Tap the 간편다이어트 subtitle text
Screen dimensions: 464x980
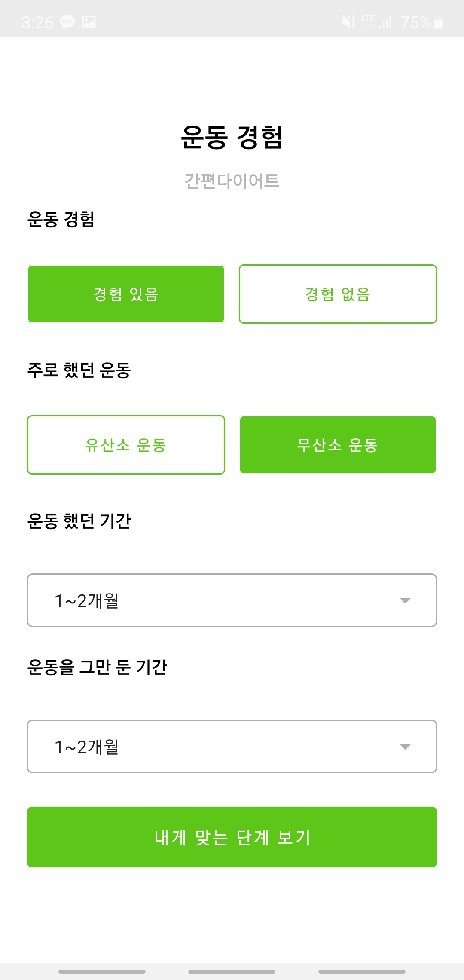[x=232, y=181]
